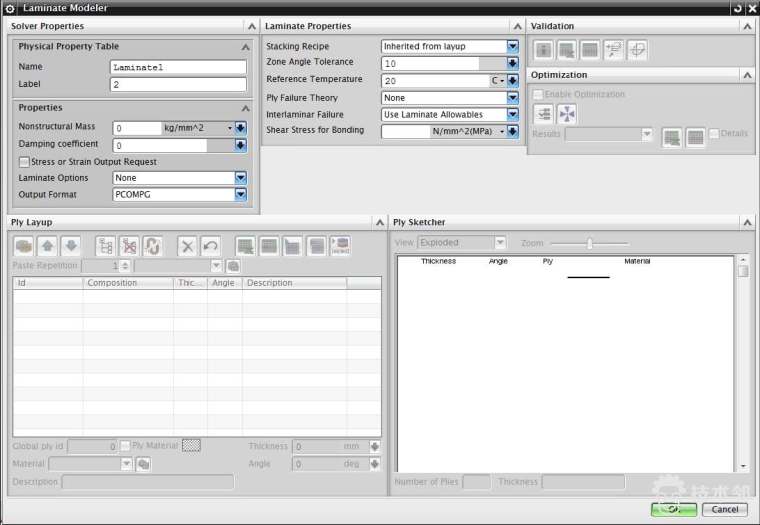This screenshot has width=760, height=525.
Task: Click the information icon under Validation
Action: pyautogui.click(x=543, y=49)
